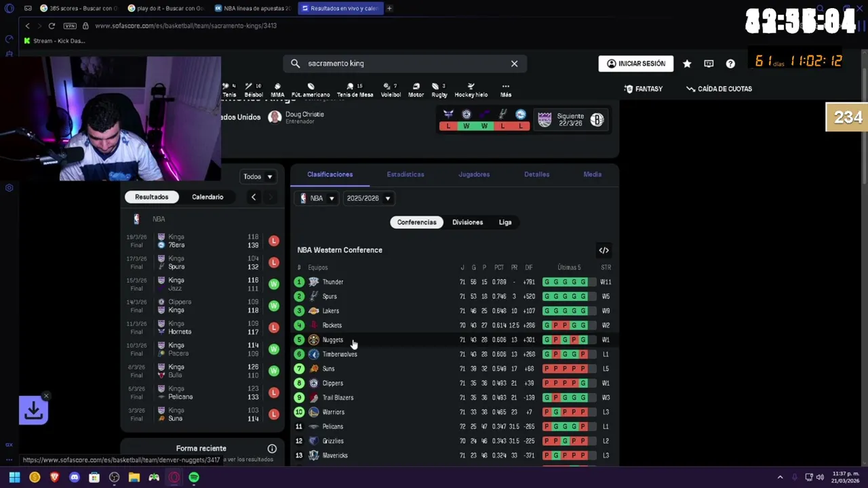Open Nuggets team row
Image resolution: width=868 pixels, height=488 pixels.
coord(453,340)
